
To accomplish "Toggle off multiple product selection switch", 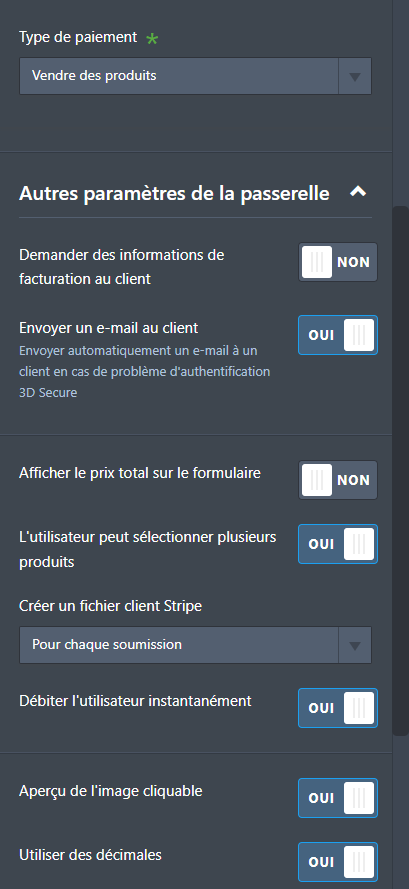I will click(338, 544).
